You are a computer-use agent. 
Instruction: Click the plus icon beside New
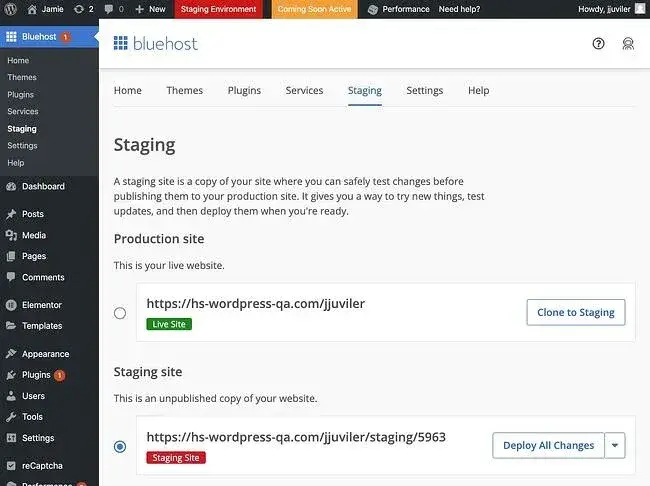140,9
